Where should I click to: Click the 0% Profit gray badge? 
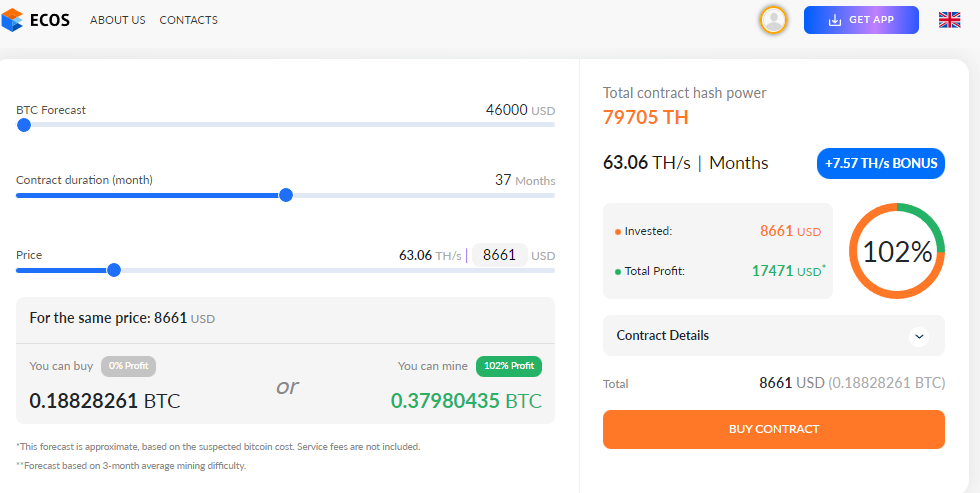[128, 366]
